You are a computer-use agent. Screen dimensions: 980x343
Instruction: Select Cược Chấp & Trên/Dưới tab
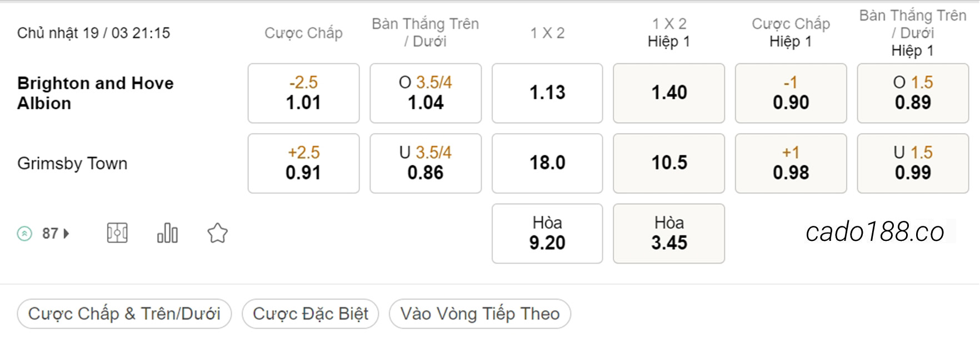[124, 314]
